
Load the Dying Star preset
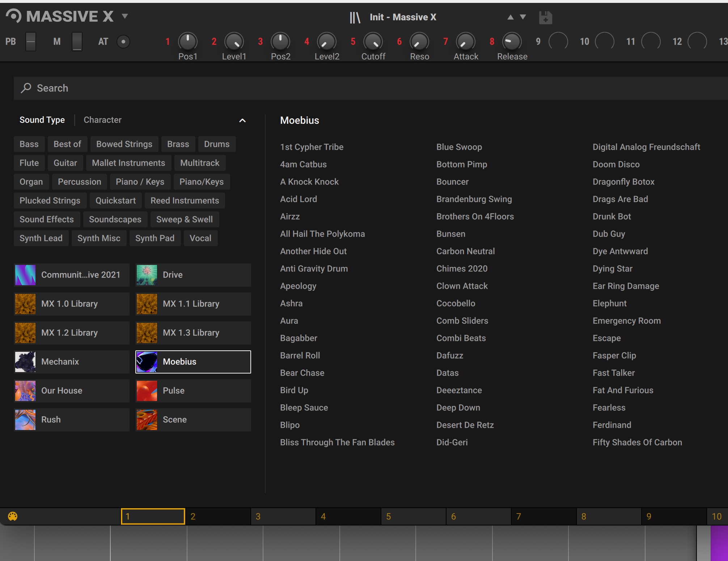click(x=613, y=269)
